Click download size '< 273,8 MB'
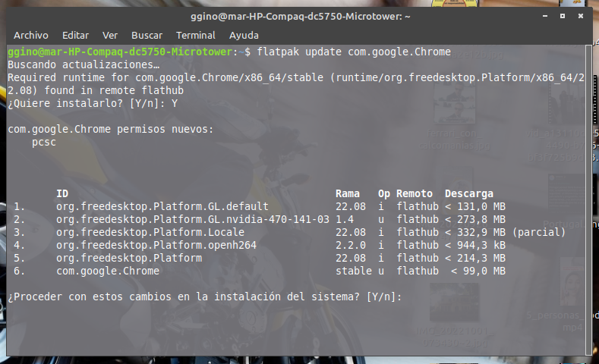 (x=475, y=220)
